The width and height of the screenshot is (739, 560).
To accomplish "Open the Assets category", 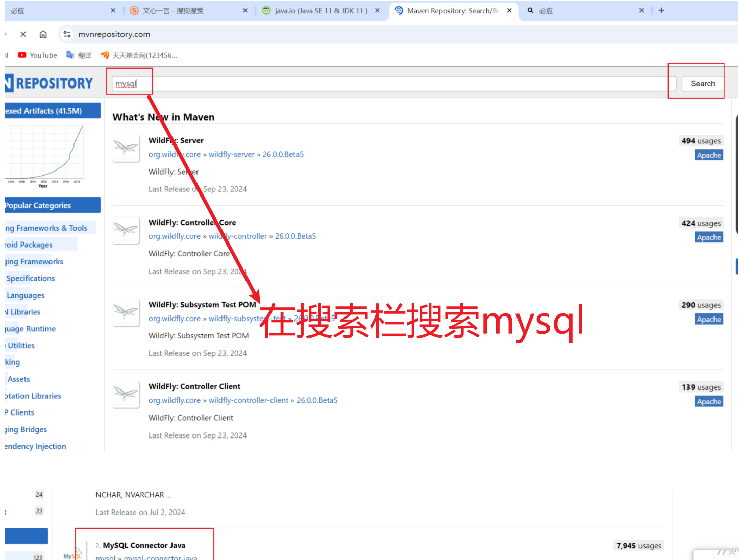I will coord(18,379).
